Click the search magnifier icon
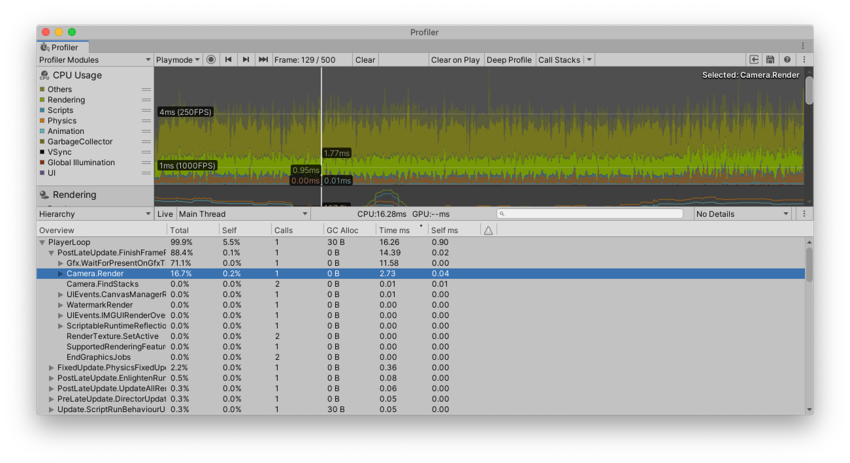 pyautogui.click(x=502, y=214)
